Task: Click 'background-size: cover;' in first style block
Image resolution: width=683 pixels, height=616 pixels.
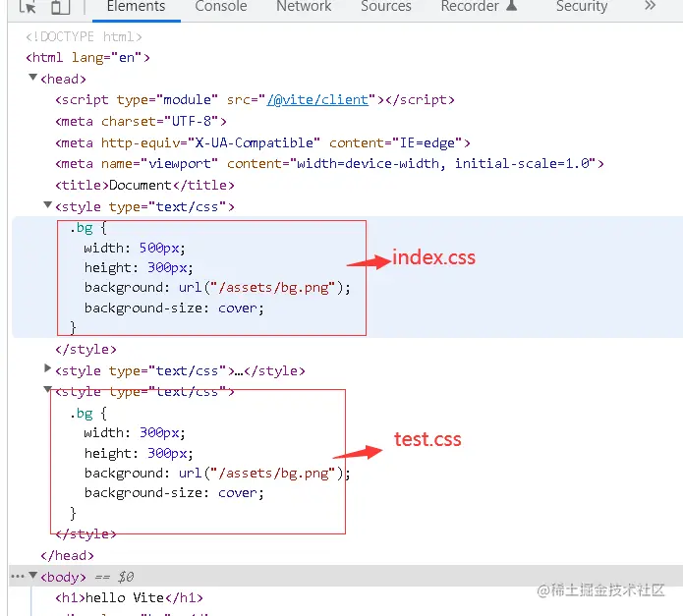Action: point(174,308)
